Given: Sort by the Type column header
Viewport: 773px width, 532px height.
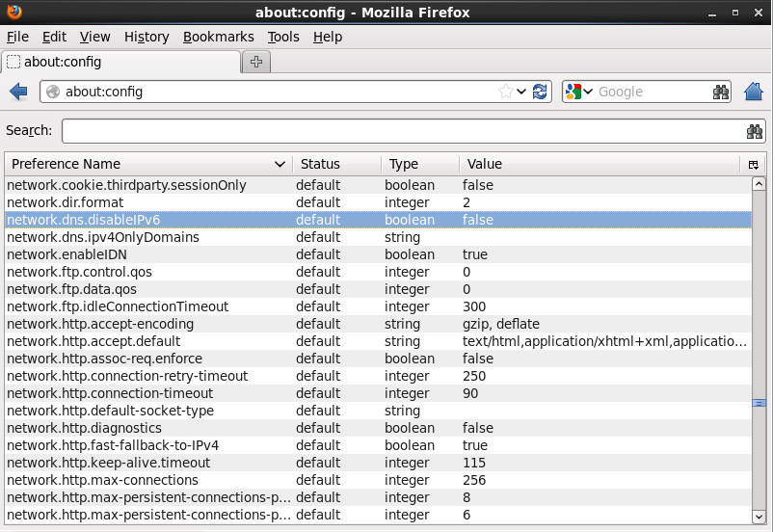Looking at the screenshot, I should tap(420, 164).
